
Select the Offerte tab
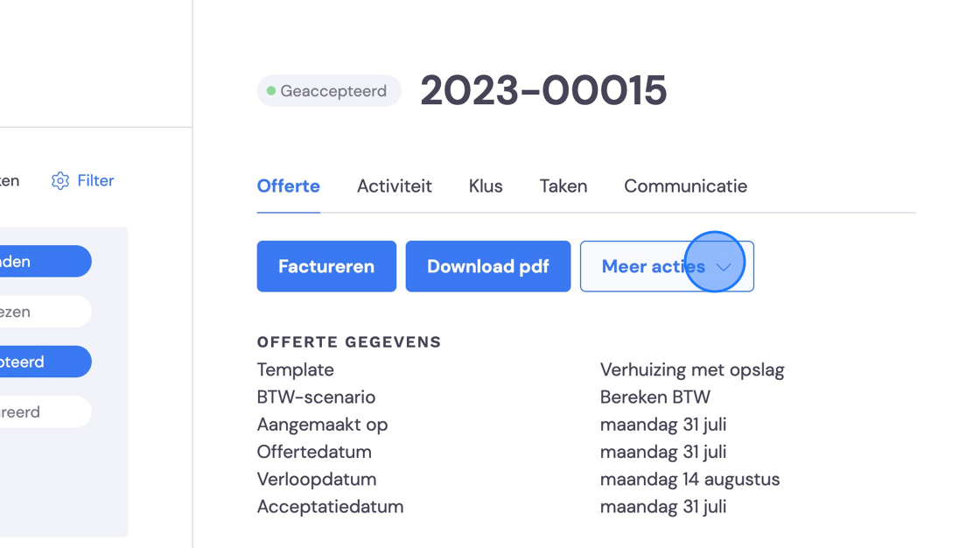point(288,186)
